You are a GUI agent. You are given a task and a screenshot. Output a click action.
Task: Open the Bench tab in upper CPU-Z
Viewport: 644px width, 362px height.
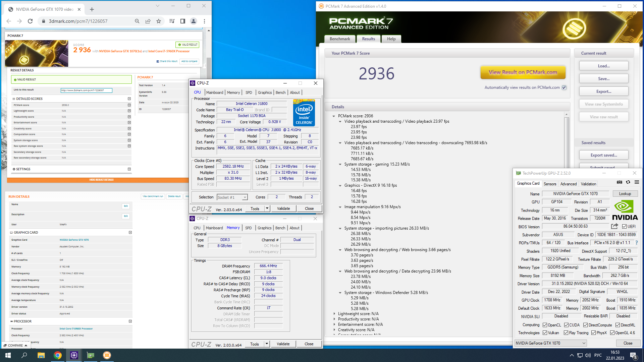click(281, 93)
